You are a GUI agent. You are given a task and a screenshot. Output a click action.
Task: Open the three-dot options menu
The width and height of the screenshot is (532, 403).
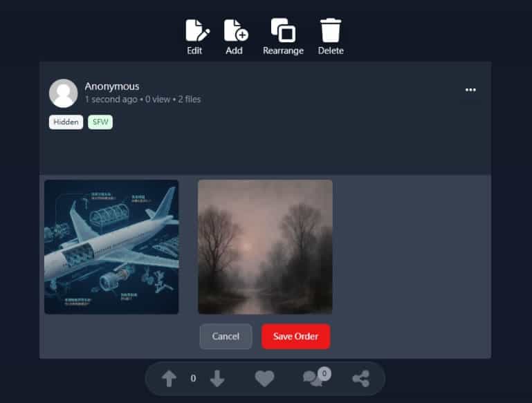[470, 90]
